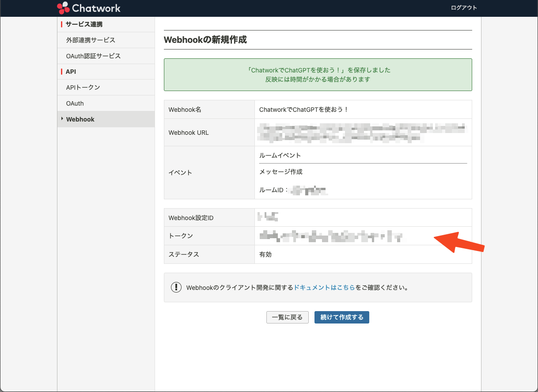The height and width of the screenshot is (392, 538).
Task: Click メッセージ作成 event text
Action: tap(281, 172)
